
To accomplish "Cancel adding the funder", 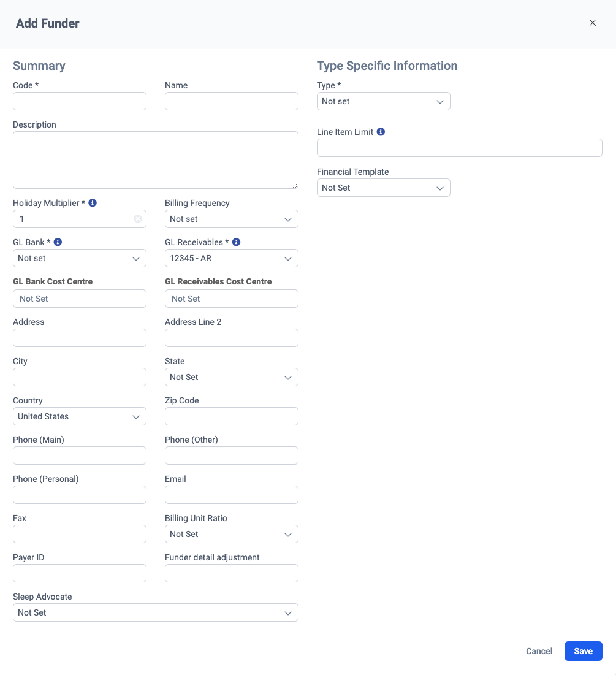I will [x=539, y=651].
